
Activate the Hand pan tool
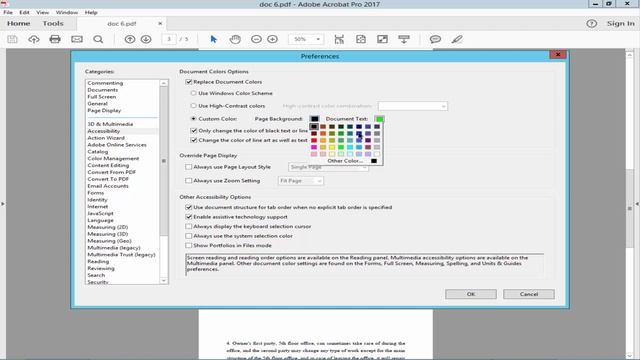(x=235, y=39)
